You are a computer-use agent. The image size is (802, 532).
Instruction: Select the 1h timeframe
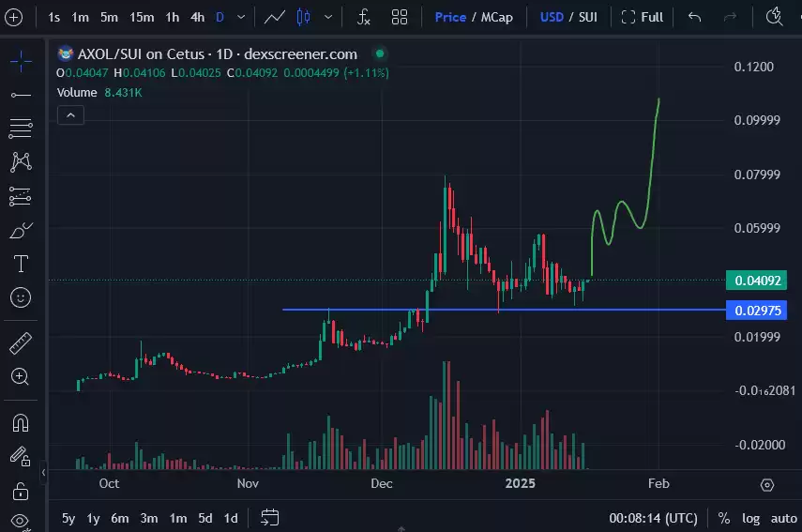coord(173,18)
